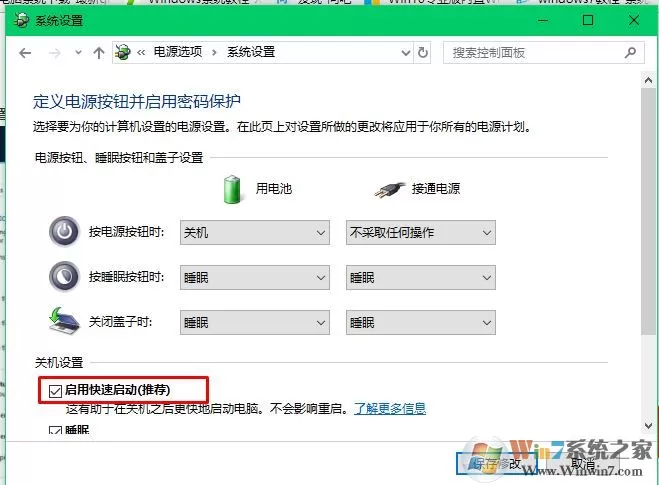Click the vertical scrollbar thumb
Screen dimensions: 659x485
[648, 211]
